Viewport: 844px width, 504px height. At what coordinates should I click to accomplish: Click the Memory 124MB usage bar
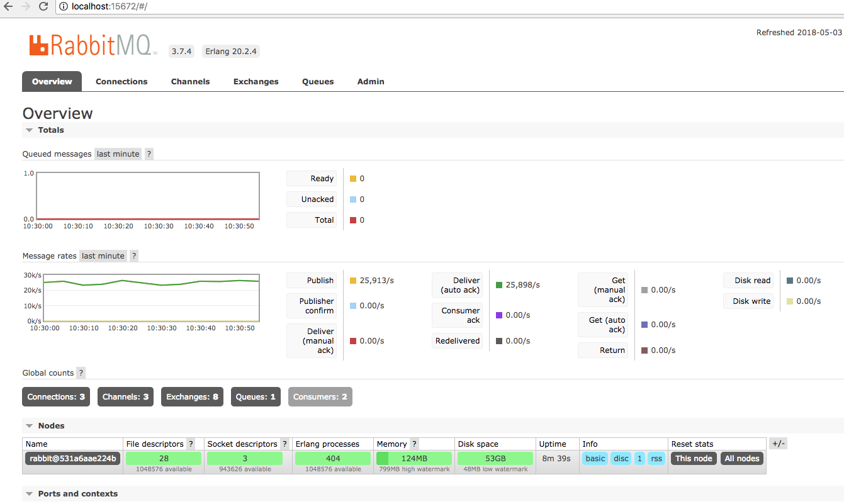point(414,458)
